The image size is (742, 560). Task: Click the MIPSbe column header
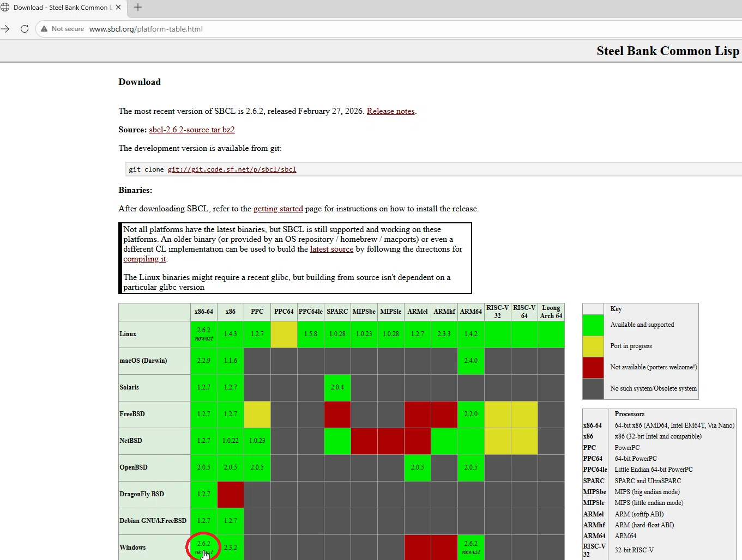coord(364,312)
